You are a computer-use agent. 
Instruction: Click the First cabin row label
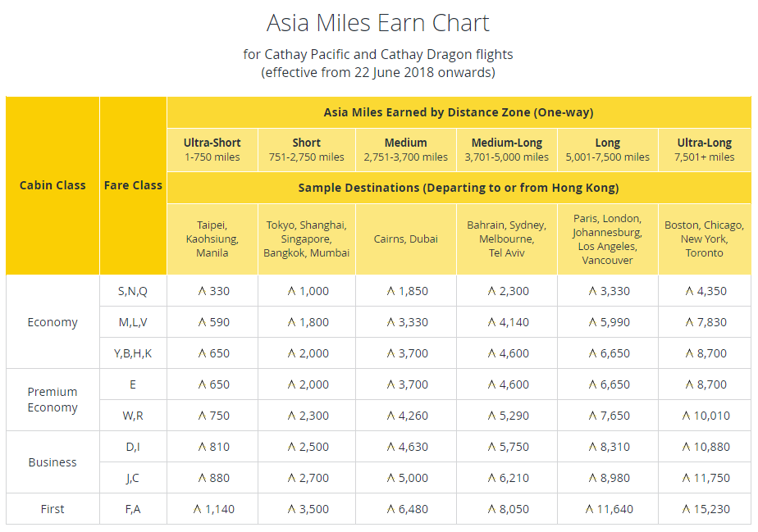click(53, 509)
